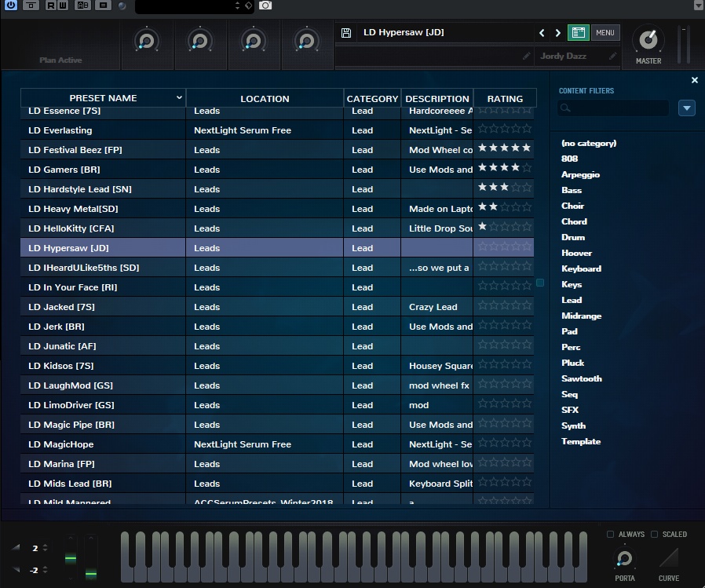Go to the previous preset with the left arrow
Screen dimensions: 705x588
coord(542,32)
